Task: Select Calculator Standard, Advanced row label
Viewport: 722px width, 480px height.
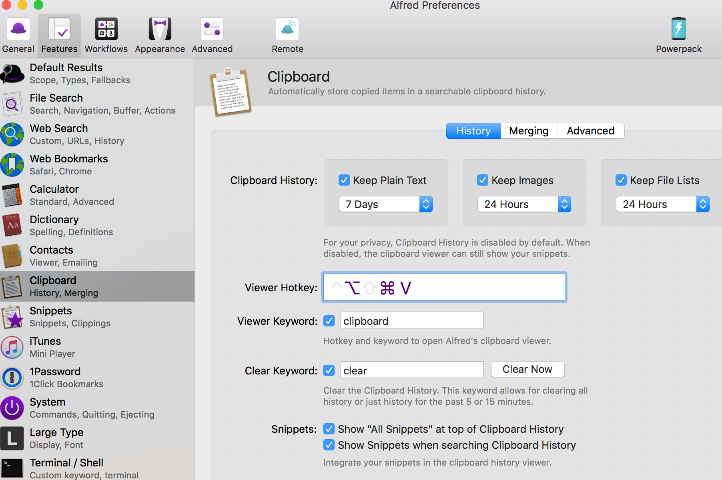Action: click(72, 202)
